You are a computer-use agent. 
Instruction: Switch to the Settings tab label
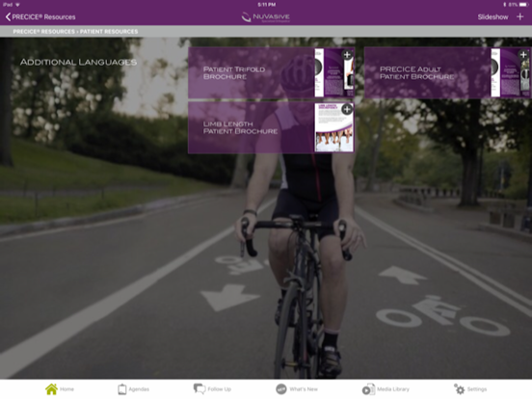click(477, 389)
